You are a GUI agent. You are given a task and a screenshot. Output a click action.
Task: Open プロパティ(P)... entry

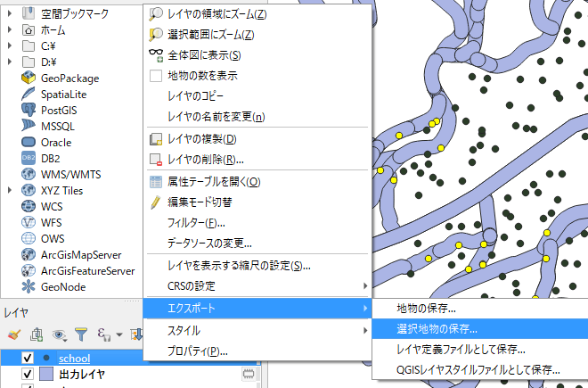257,351
